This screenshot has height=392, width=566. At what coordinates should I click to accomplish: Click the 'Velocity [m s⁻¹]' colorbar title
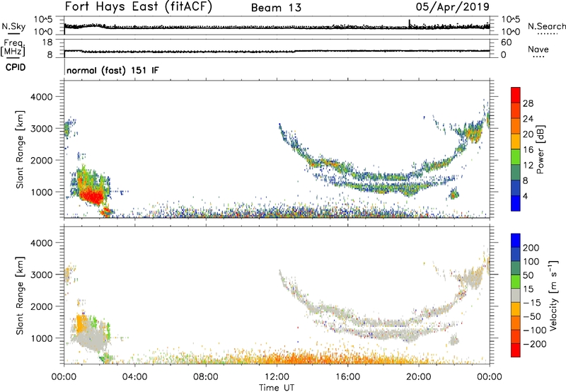pyautogui.click(x=553, y=295)
